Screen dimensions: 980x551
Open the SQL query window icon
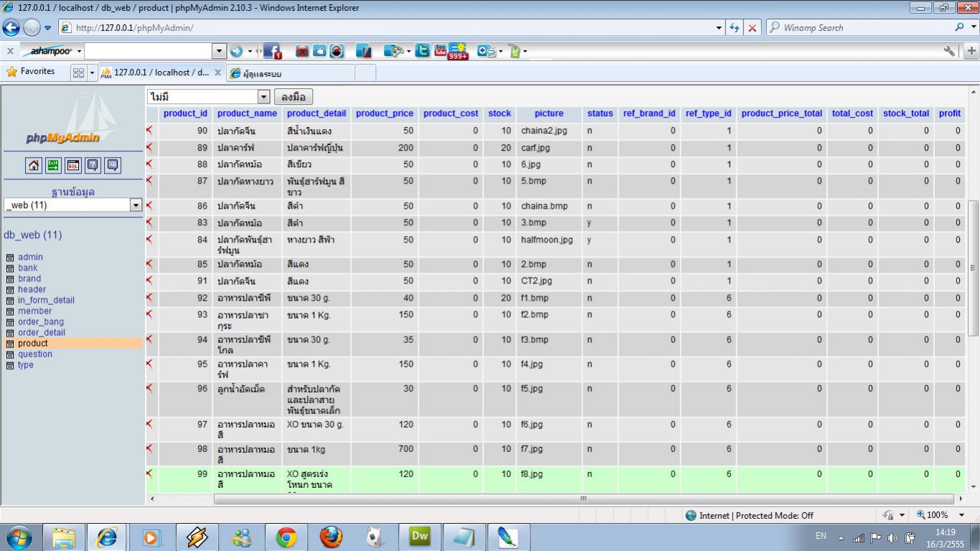73,166
